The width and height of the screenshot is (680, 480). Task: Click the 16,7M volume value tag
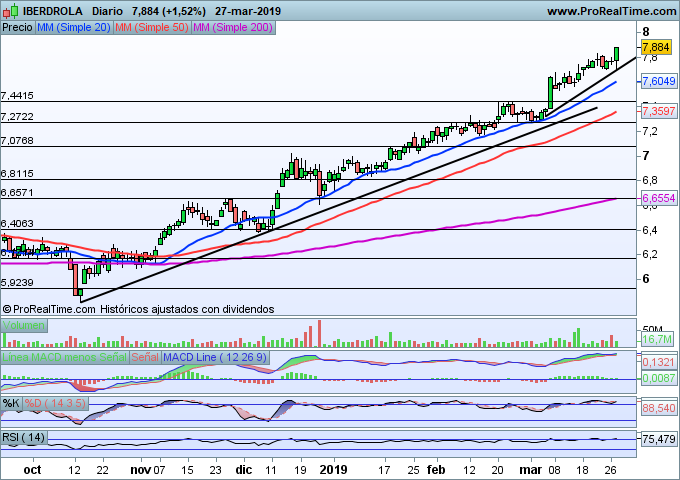pos(657,339)
